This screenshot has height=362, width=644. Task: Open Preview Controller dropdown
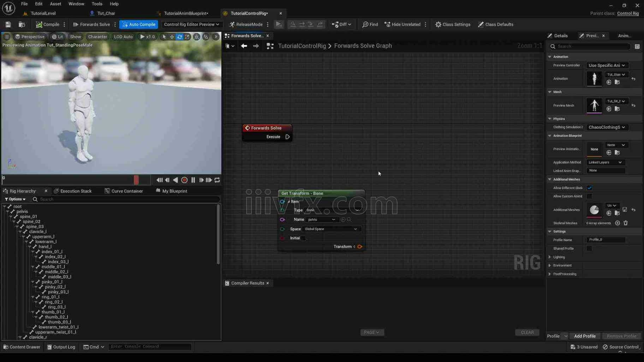coord(607,65)
